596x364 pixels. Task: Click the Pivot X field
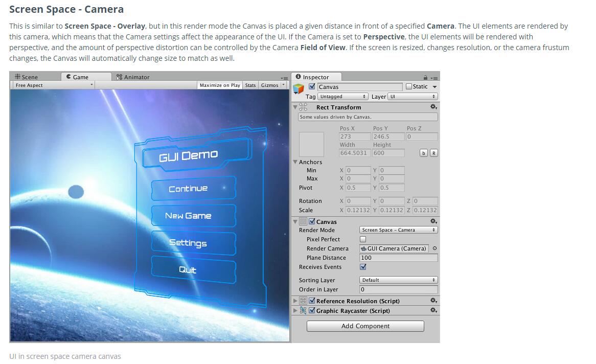click(358, 188)
